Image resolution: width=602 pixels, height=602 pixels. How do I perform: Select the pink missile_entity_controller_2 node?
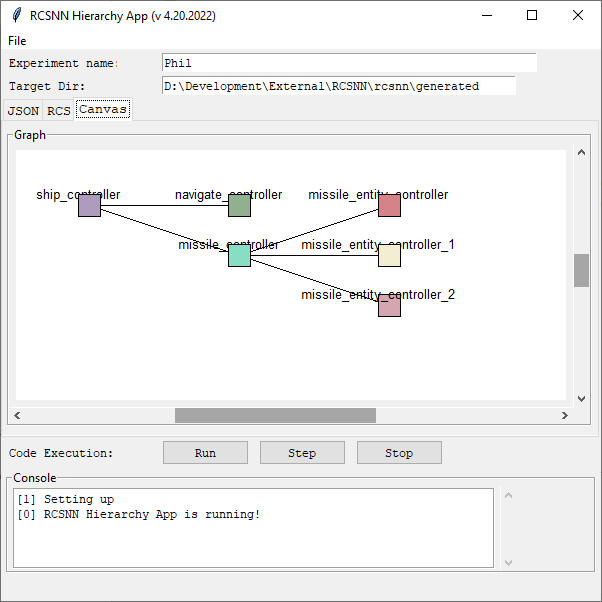(389, 306)
